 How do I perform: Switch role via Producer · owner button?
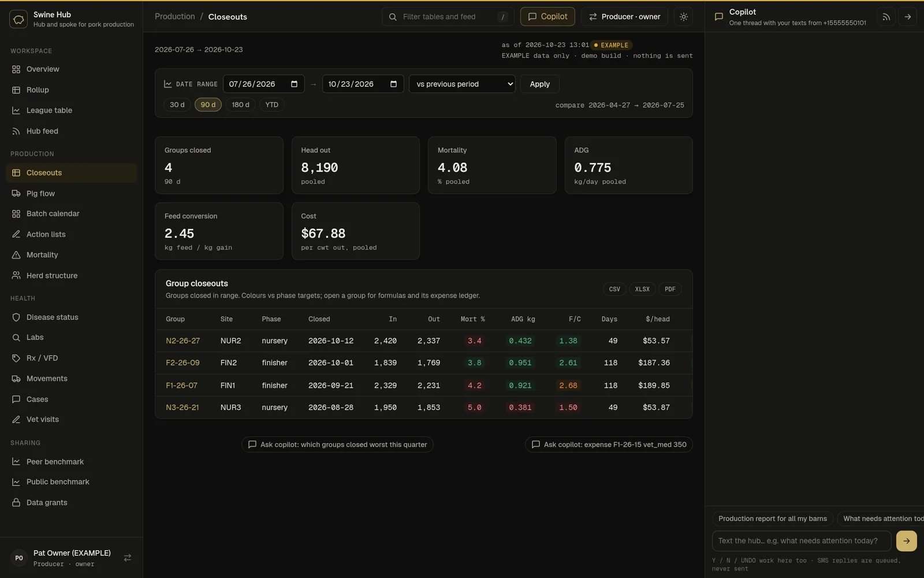624,17
